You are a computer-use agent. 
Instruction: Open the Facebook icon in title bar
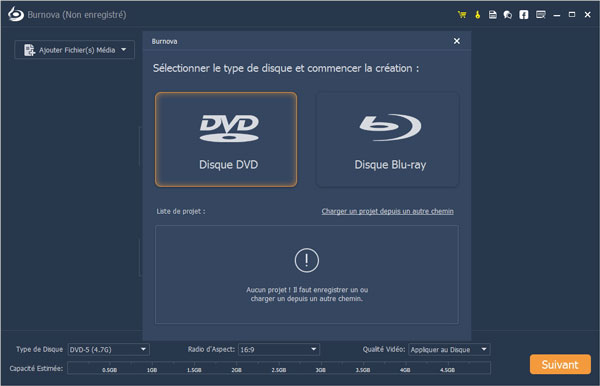click(x=523, y=15)
